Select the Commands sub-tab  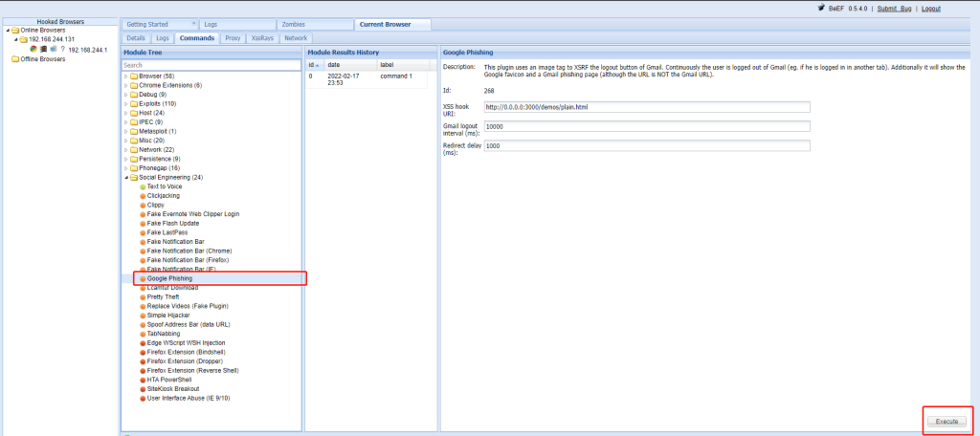coord(197,38)
